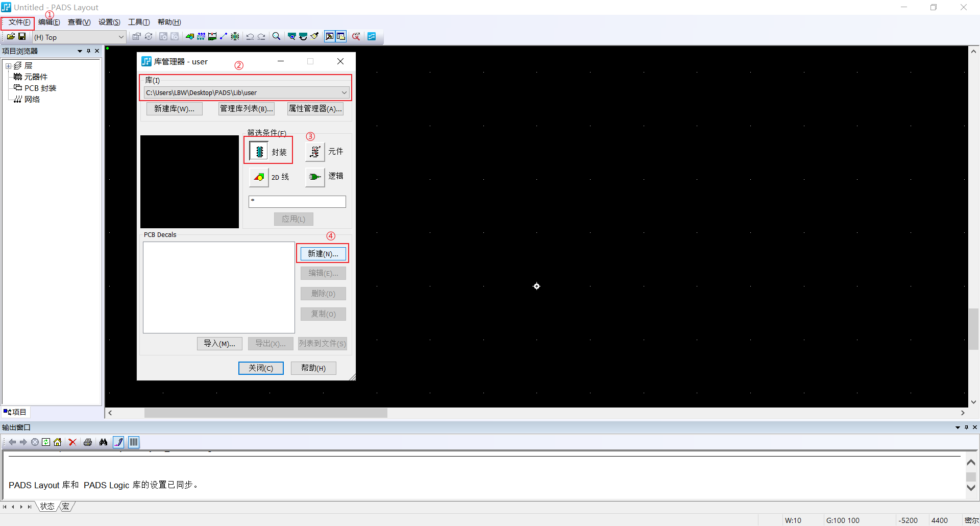Click the Cycle icon in main toolbar
Image resolution: width=980 pixels, height=526 pixels.
[149, 36]
